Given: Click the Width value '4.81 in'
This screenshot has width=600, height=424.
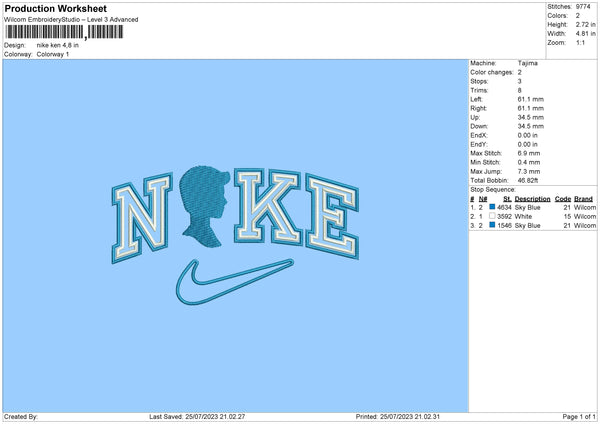Looking at the screenshot, I should coord(585,34).
